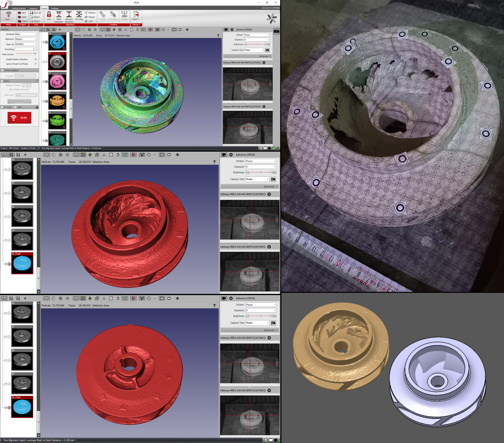Switch to the Getting Started tab

(x=19, y=8)
